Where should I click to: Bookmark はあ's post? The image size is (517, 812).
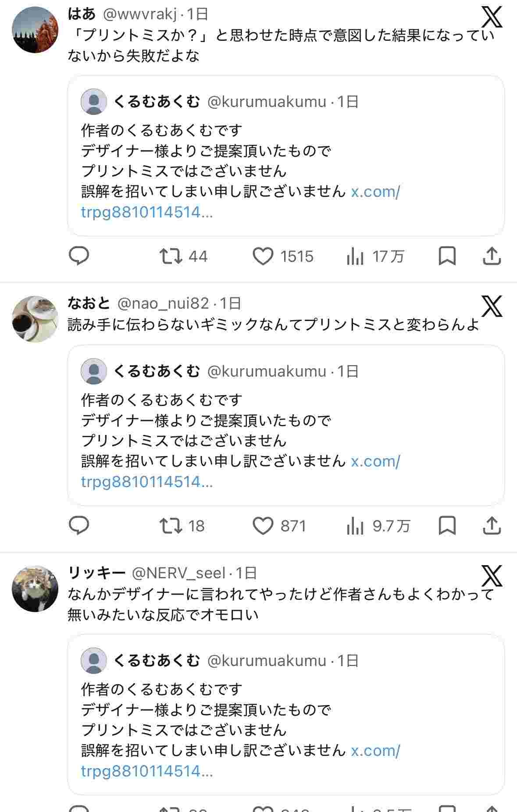pos(447,256)
